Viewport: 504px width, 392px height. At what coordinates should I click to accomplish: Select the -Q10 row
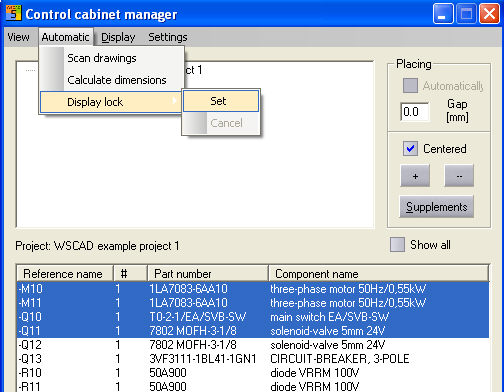pyautogui.click(x=253, y=317)
